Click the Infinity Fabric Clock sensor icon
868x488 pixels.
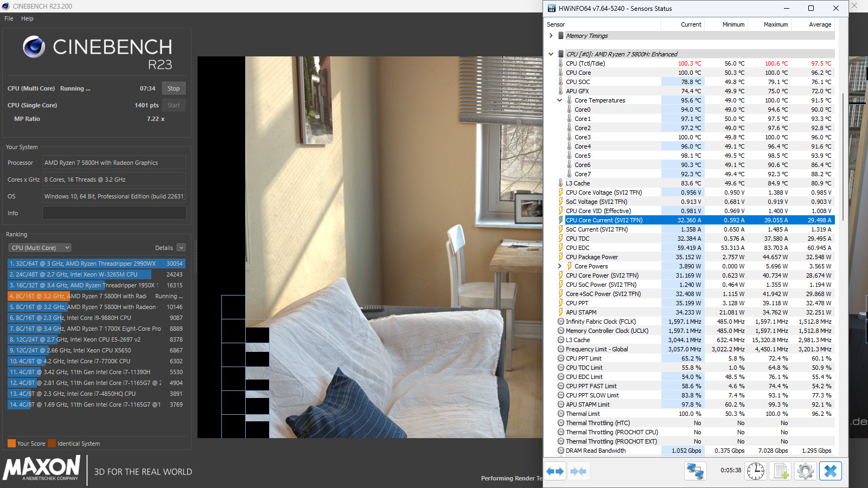tap(561, 322)
